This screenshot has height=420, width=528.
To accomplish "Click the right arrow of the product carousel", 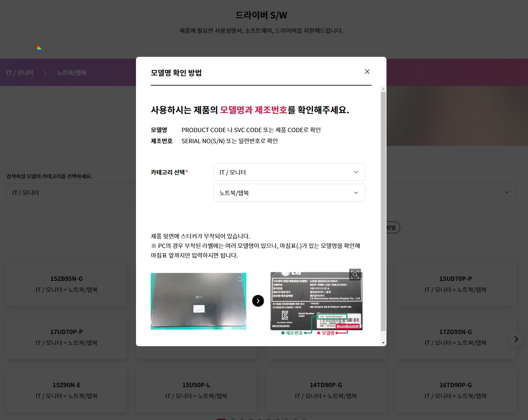I will 516,339.
